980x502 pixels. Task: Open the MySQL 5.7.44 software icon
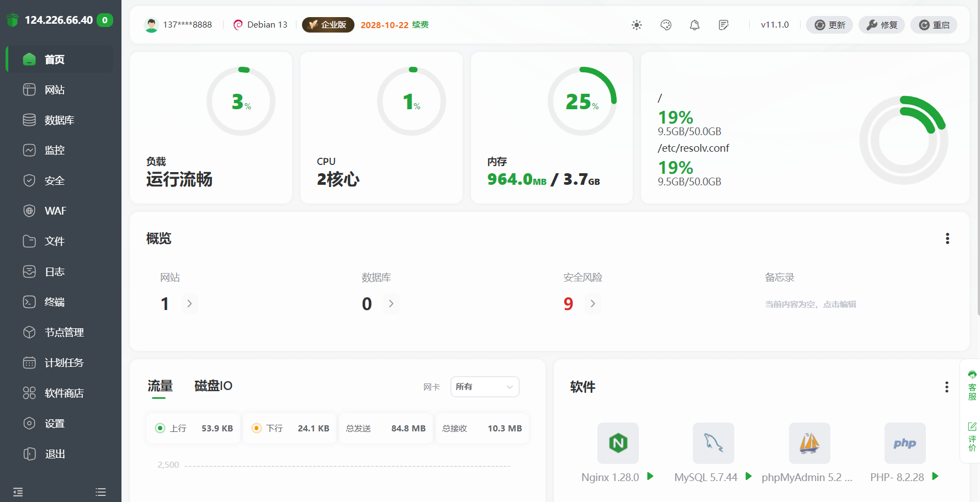(x=713, y=443)
